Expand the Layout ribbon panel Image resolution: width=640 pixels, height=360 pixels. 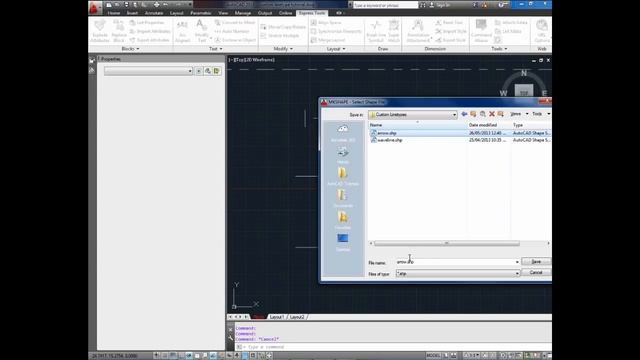(x=336, y=49)
